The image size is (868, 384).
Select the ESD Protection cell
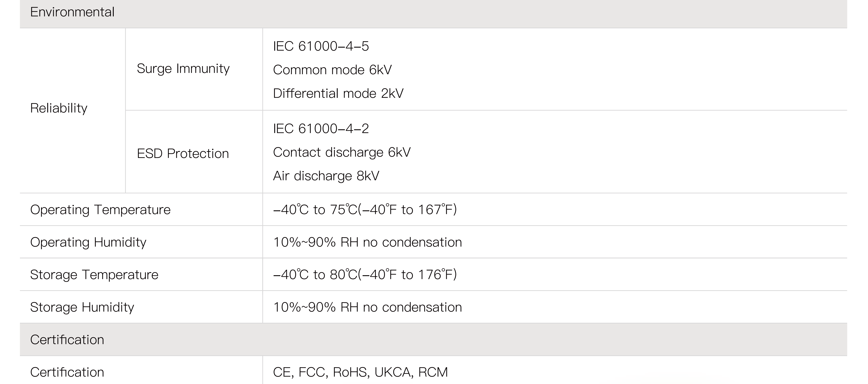pyautogui.click(x=183, y=154)
